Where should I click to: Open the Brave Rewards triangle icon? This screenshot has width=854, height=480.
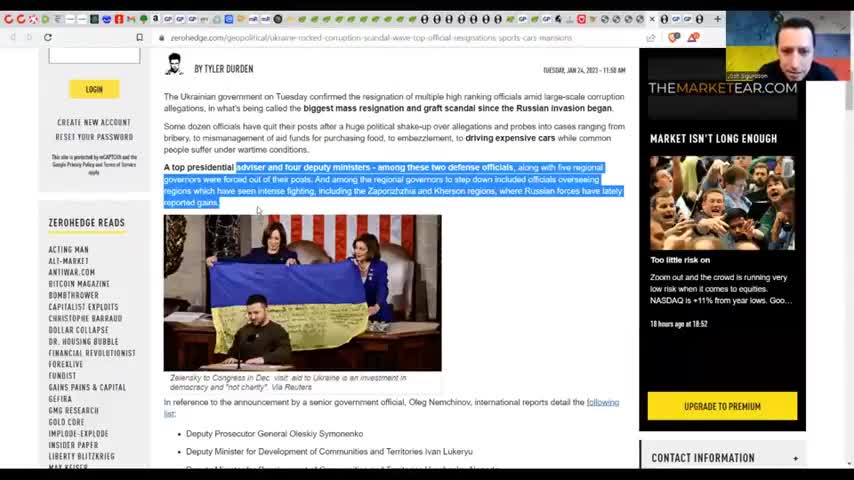point(693,38)
